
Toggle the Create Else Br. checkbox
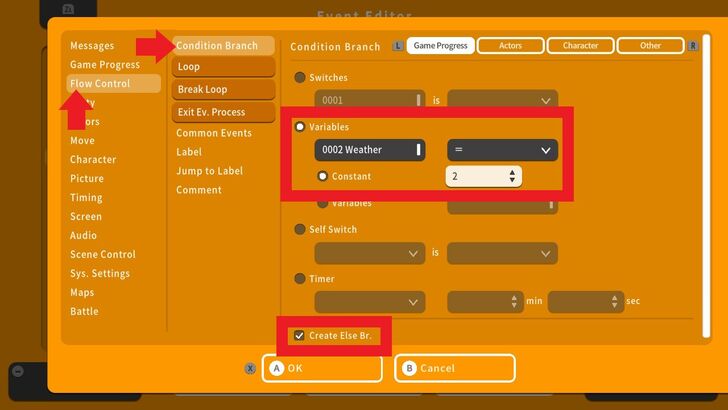click(x=299, y=335)
